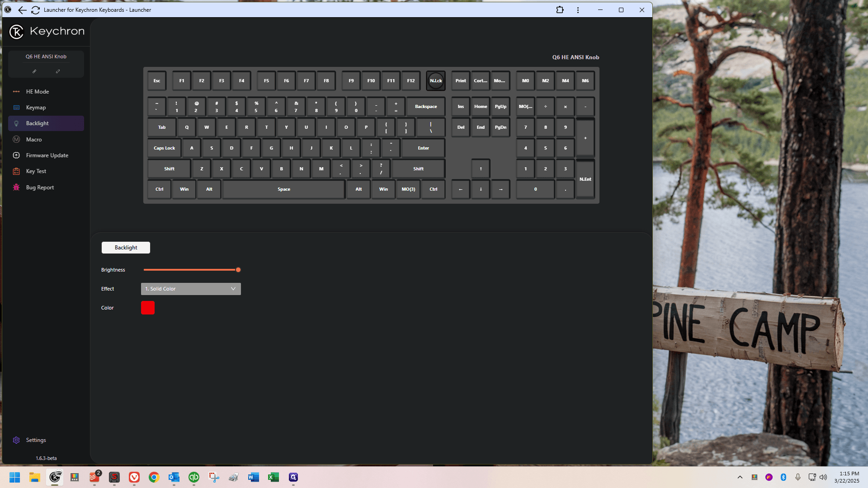Open the Firmware Update page
Screen dimensions: 868x488
46,155
